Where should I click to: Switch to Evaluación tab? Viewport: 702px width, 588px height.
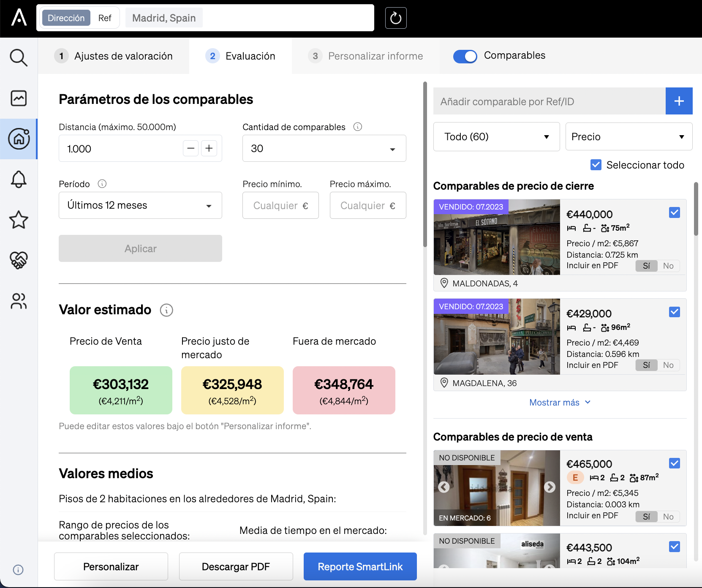tap(240, 56)
